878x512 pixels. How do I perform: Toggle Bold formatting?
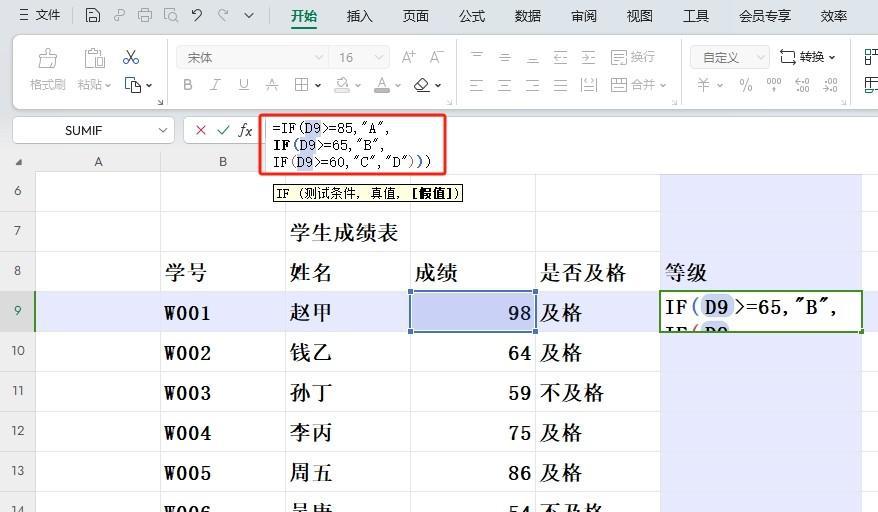click(x=188, y=85)
